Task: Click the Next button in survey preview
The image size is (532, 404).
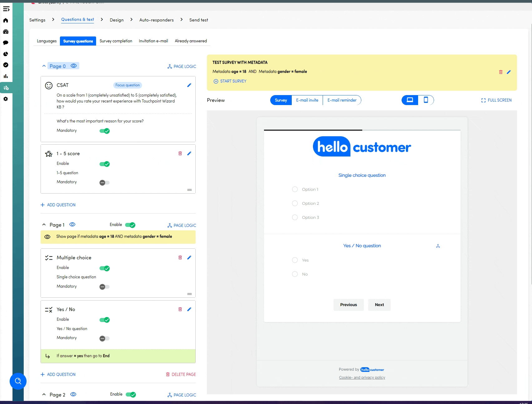Action: tap(379, 305)
